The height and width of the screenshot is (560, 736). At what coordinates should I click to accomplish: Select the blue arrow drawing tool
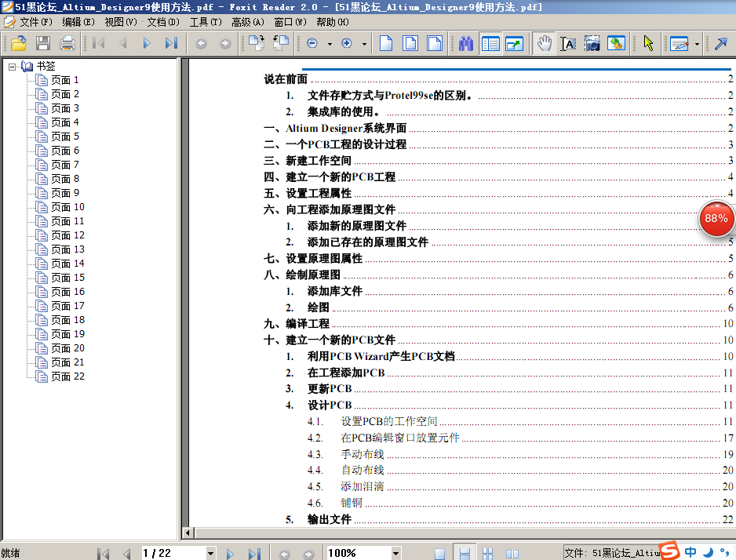click(x=720, y=44)
